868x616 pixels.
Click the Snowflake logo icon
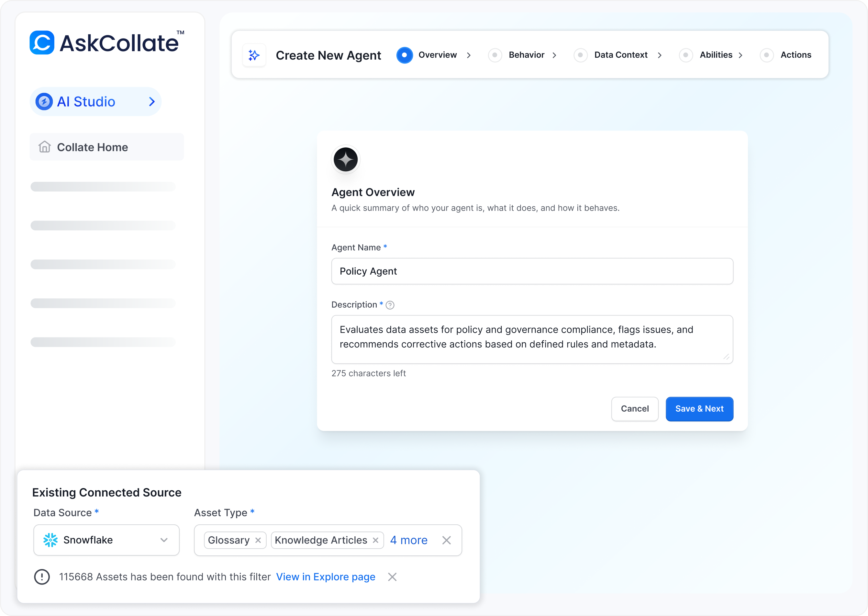[50, 540]
